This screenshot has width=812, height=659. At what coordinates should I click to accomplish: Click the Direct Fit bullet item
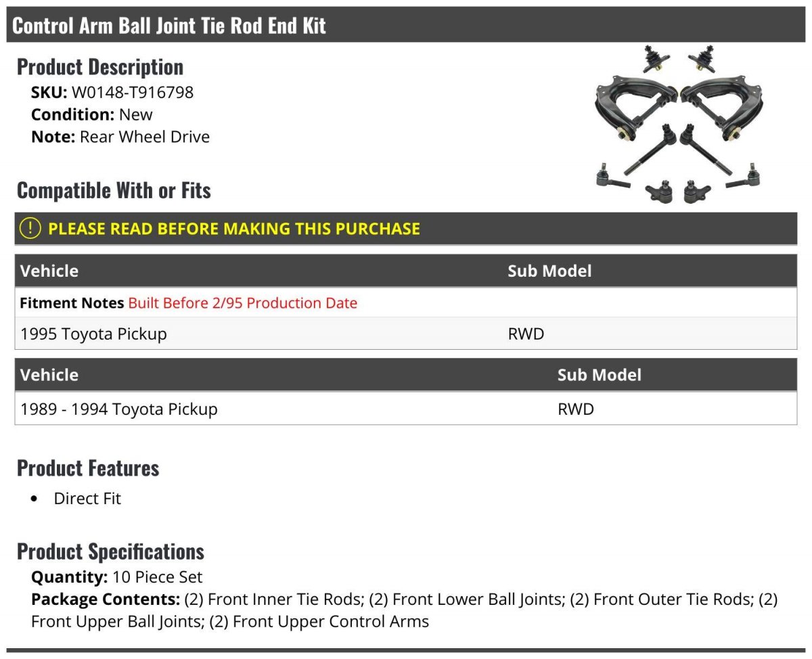click(87, 499)
